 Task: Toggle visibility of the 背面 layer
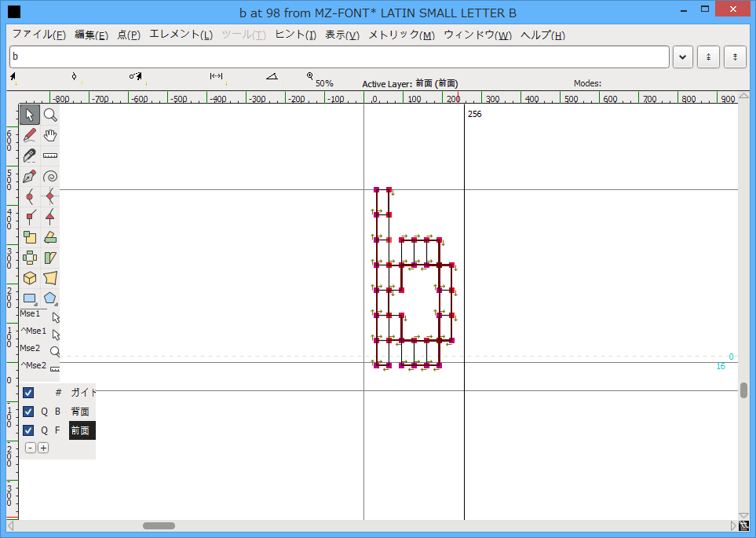pos(28,412)
